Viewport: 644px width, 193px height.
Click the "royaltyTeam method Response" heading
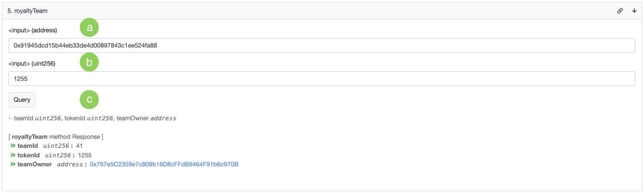tap(56, 137)
